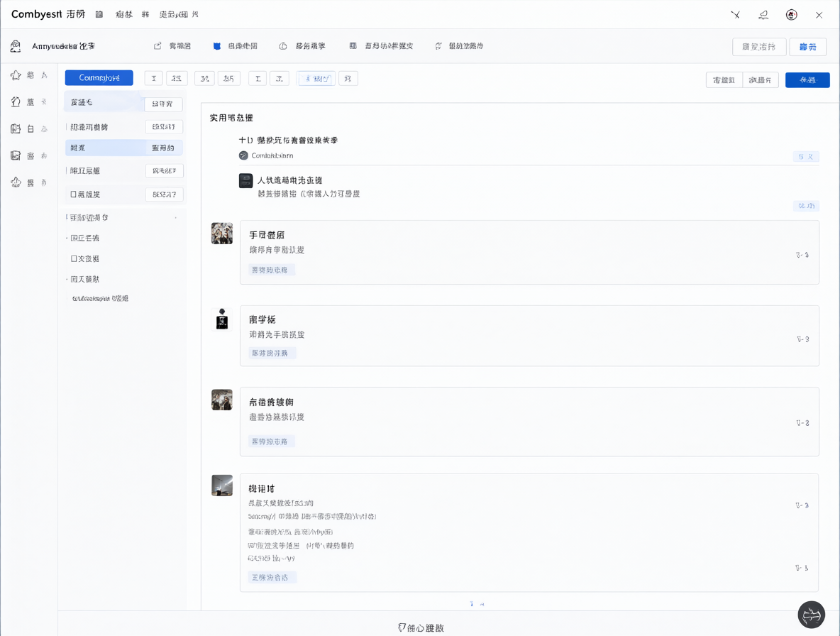840x636 pixels.
Task: Click the external-link icon in top navigation
Action: [x=157, y=46]
